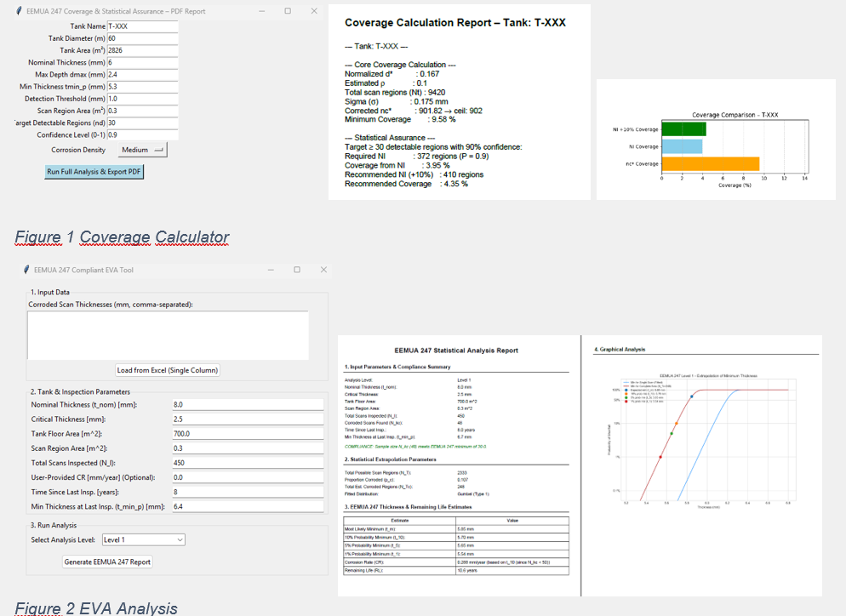This screenshot has height=616, width=846.
Task: Click the feather icon of the Coverage & Statistical Assurance window
Action: click(20, 11)
